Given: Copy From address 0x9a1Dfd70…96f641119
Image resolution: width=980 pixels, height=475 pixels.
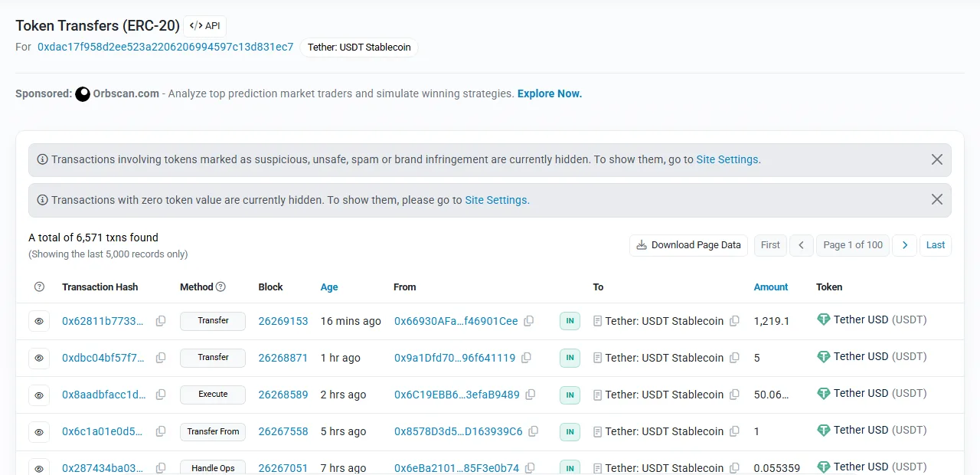Looking at the screenshot, I should 527,358.
